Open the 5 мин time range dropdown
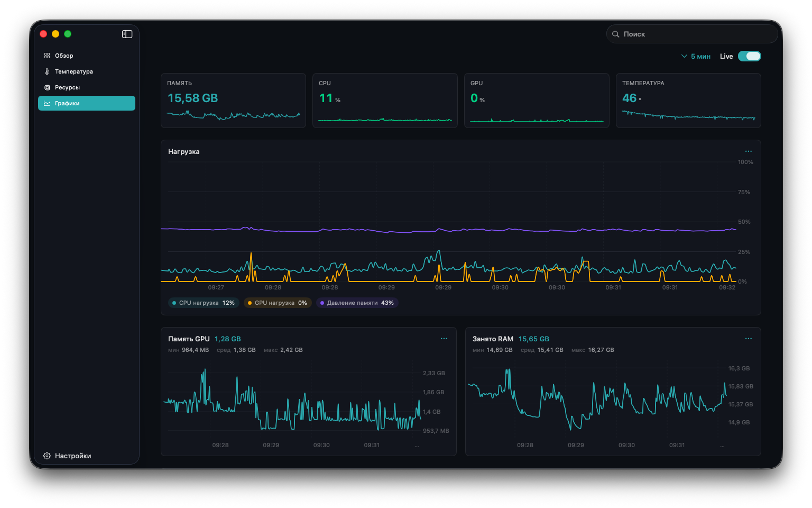This screenshot has height=508, width=812. pyautogui.click(x=696, y=56)
